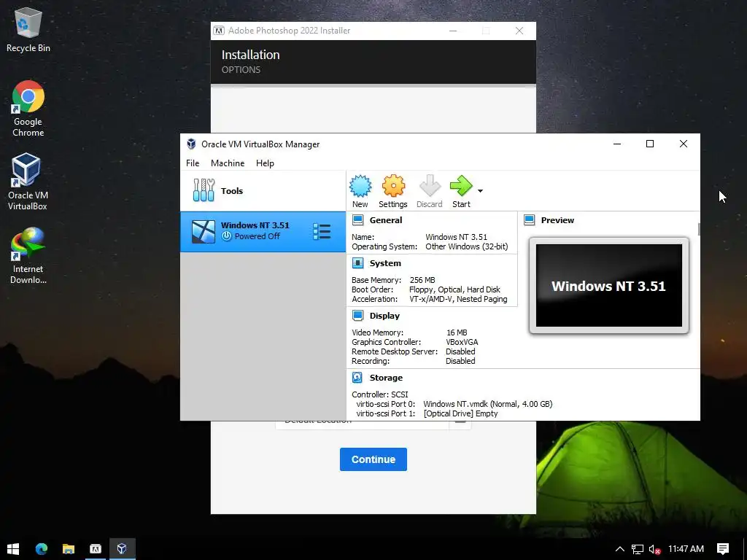Click Operating System Other Windows (32-bit)

pos(467,246)
